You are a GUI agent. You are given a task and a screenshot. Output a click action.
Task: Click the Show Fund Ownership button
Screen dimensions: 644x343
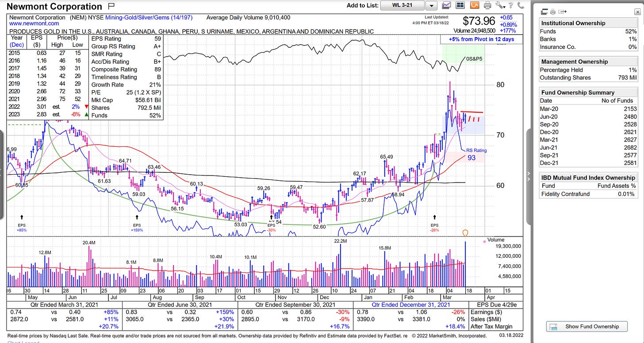(586, 327)
